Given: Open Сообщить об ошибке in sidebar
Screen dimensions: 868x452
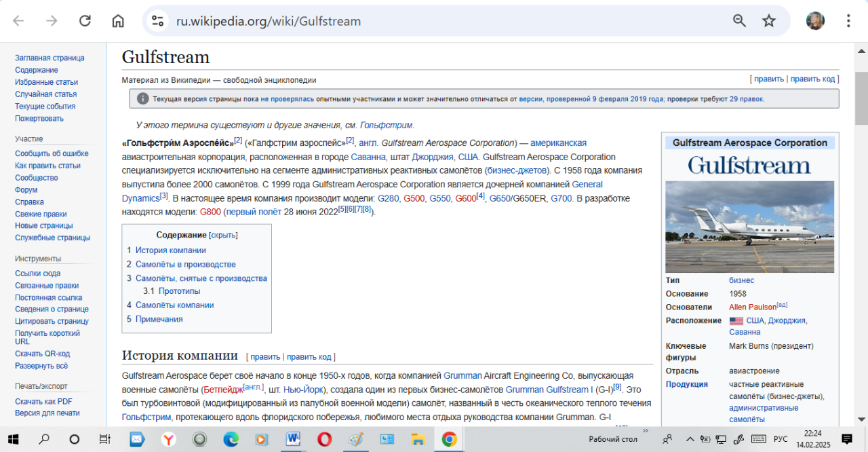Looking at the screenshot, I should [52, 153].
